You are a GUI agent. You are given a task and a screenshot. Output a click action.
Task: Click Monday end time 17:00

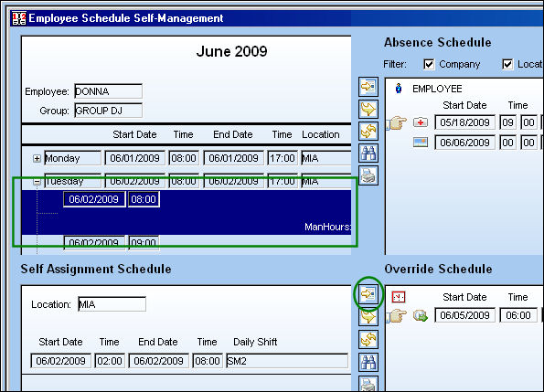click(x=283, y=158)
